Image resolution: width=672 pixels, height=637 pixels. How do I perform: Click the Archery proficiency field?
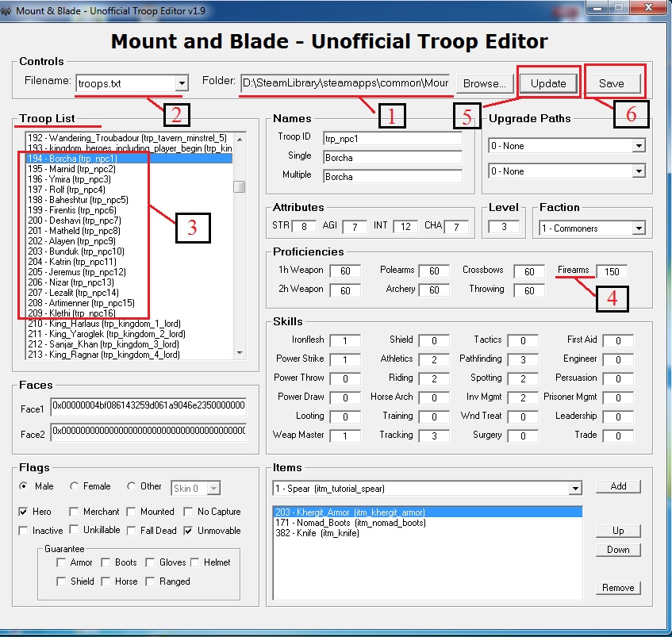click(434, 290)
